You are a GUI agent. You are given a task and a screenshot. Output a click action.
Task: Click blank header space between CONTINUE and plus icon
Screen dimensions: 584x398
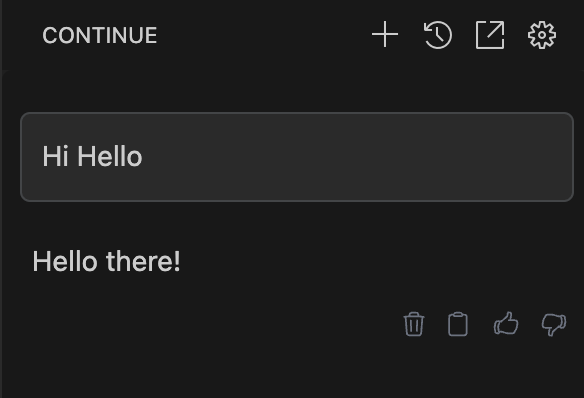click(261, 35)
